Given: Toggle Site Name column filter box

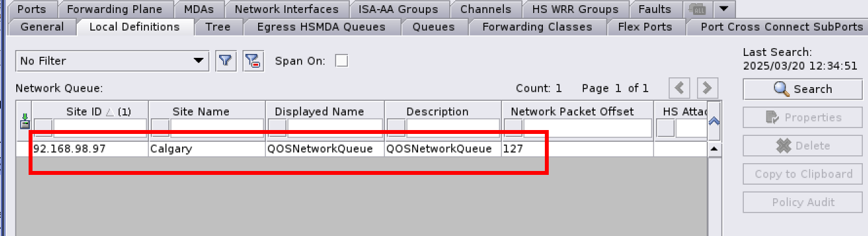Looking at the screenshot, I should coord(160,127).
